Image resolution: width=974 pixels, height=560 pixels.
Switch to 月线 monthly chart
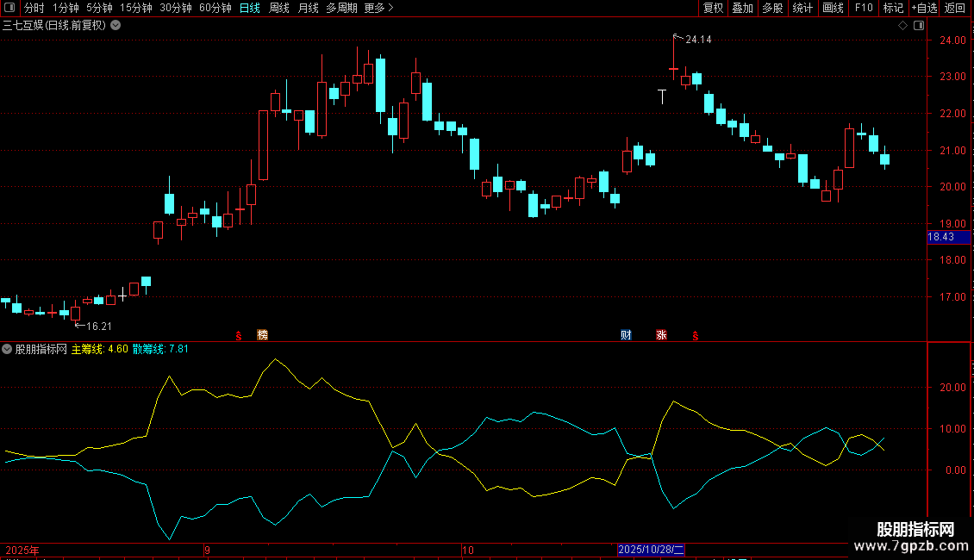308,8
